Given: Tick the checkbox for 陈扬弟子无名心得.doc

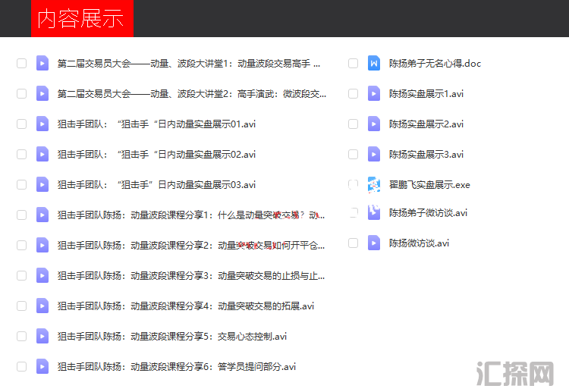Looking at the screenshot, I should [353, 63].
